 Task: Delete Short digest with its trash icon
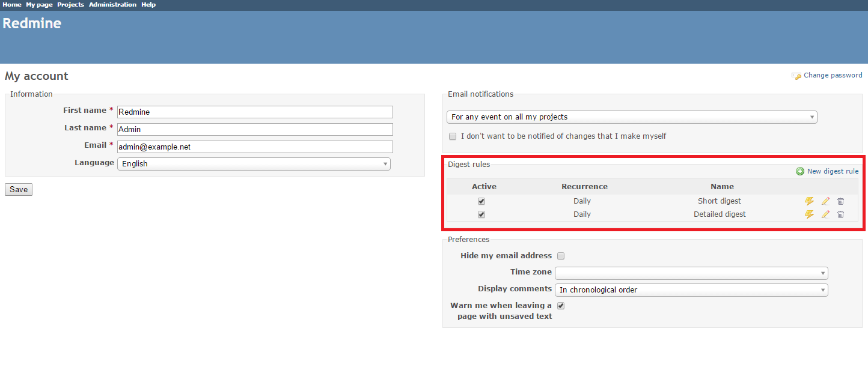click(840, 201)
